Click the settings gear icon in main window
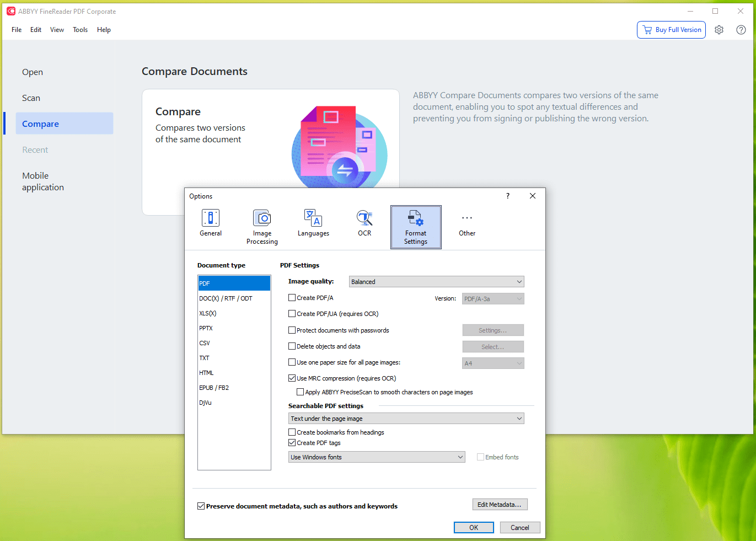Screen dimensions: 756x541 coord(719,30)
